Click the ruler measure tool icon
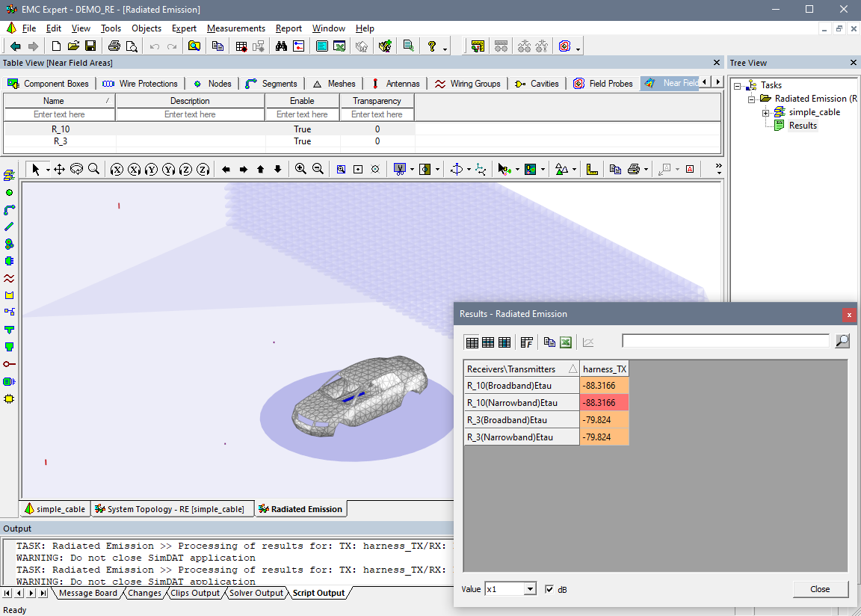 click(x=592, y=169)
